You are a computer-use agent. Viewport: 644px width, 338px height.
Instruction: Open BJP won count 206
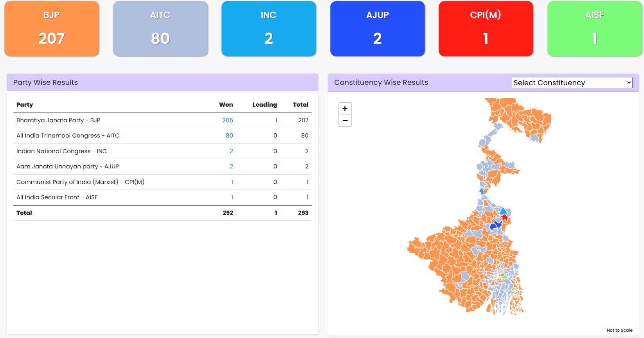coord(228,120)
